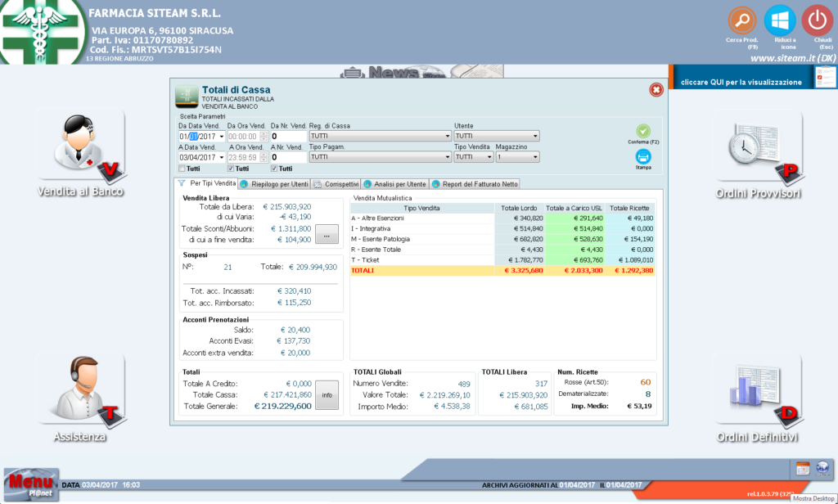Open the Report del Fatturato Netto tab

point(475,184)
